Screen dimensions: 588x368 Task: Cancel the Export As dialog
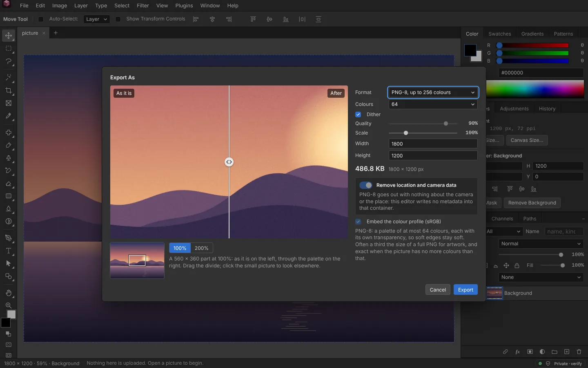click(x=438, y=290)
